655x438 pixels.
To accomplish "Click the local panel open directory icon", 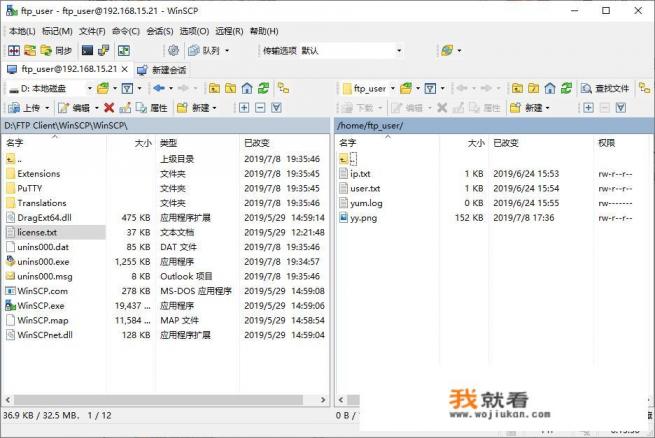I will tap(103, 88).
